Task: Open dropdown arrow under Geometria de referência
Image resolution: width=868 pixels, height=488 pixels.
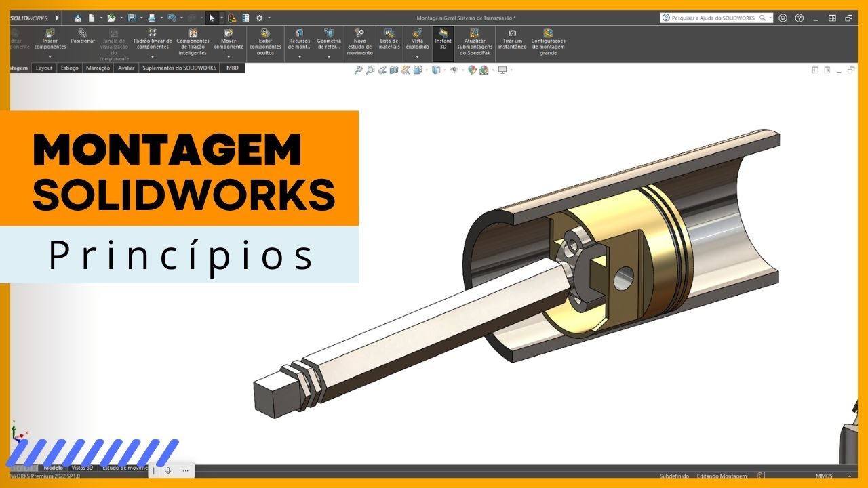Action: click(x=329, y=57)
